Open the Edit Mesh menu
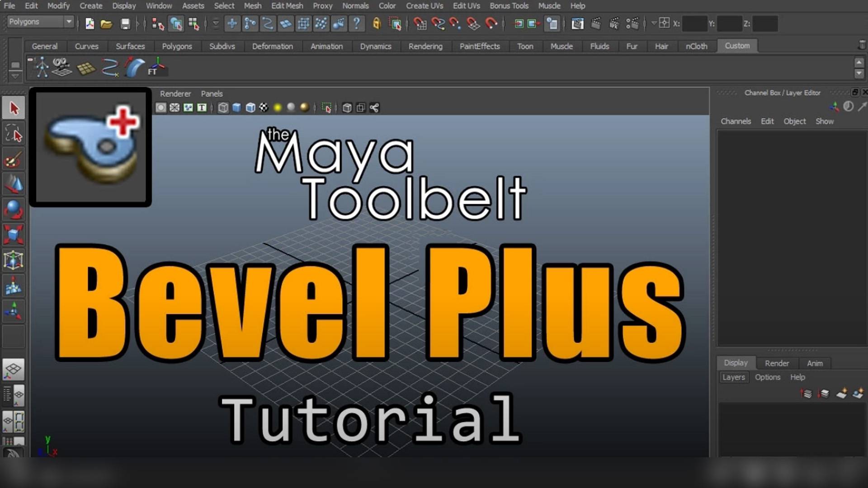868x488 pixels. [x=287, y=6]
